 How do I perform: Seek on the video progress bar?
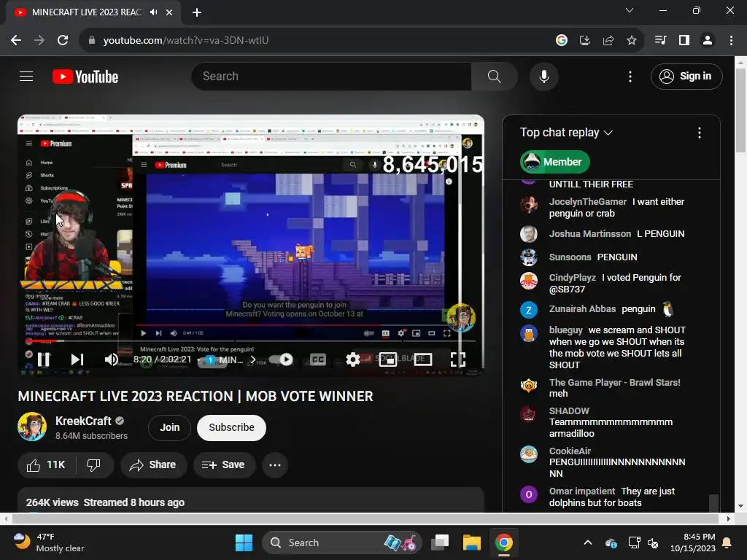251,341
